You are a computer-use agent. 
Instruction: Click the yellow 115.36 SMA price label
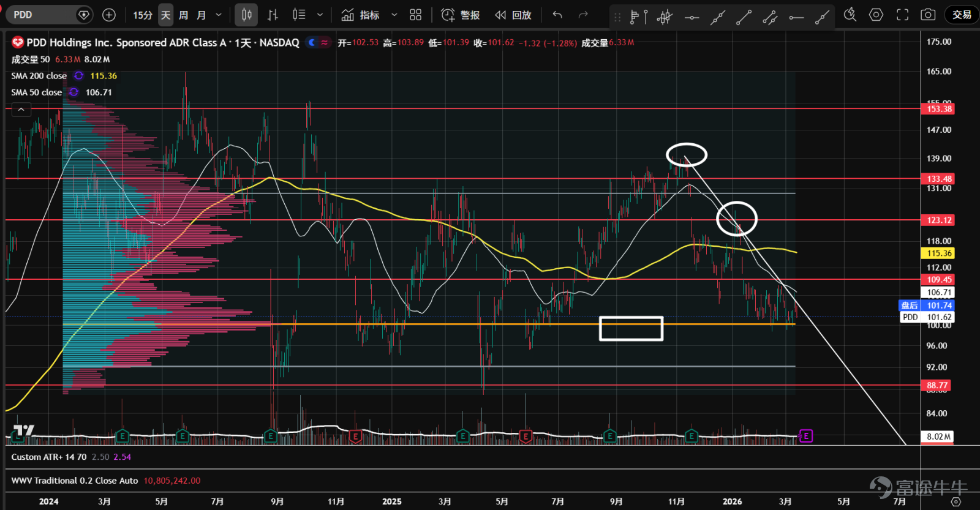coord(938,253)
